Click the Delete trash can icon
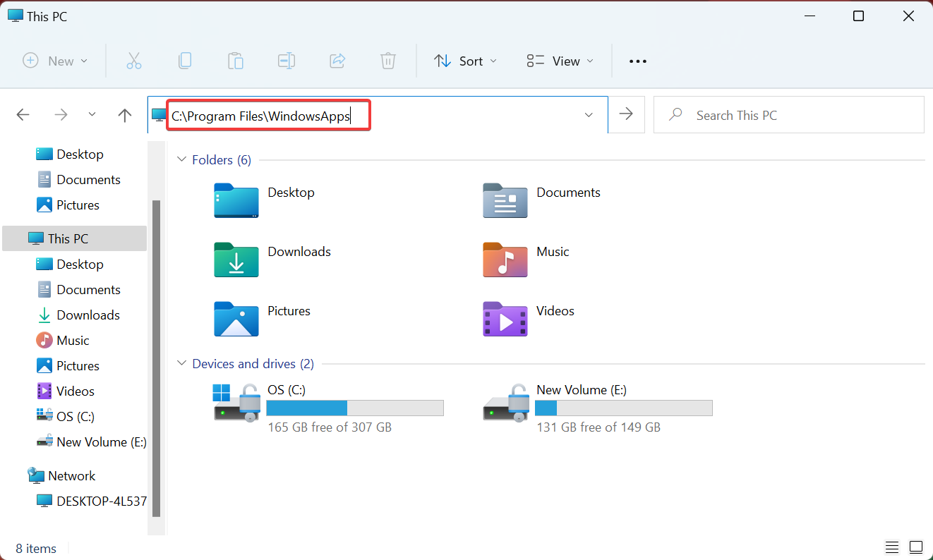This screenshot has width=933, height=560. pyautogui.click(x=388, y=61)
